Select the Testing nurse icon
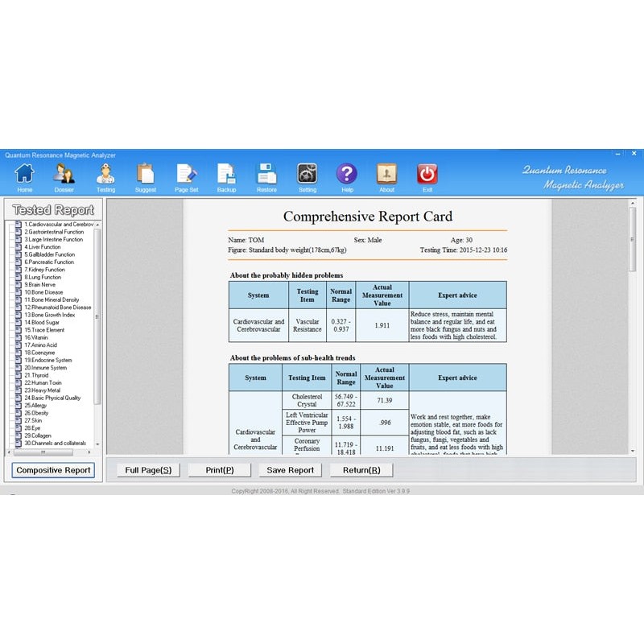The height and width of the screenshot is (644, 644). [x=105, y=174]
